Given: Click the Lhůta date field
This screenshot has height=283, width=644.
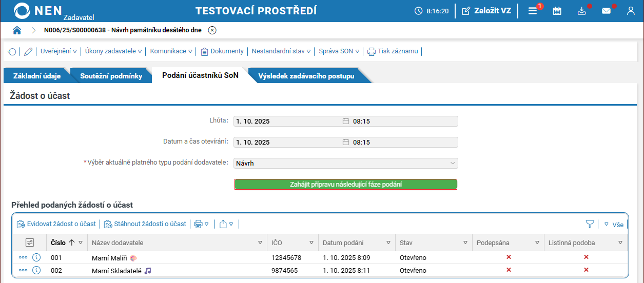Looking at the screenshot, I should [287, 122].
